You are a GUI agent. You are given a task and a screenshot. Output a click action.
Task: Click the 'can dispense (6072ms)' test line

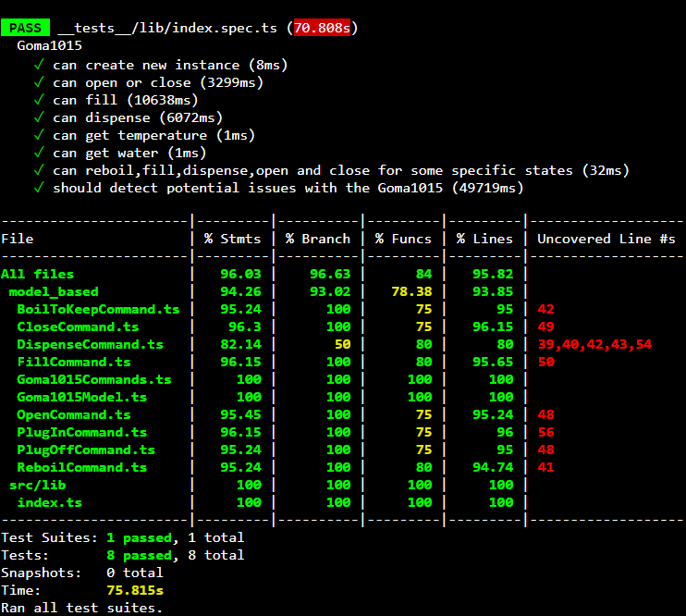pyautogui.click(x=129, y=117)
